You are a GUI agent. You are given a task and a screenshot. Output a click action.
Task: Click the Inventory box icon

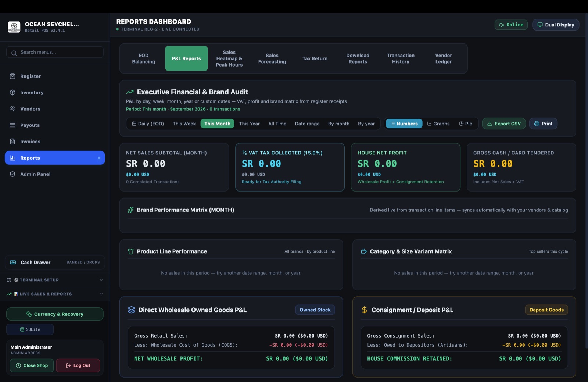(x=12, y=93)
